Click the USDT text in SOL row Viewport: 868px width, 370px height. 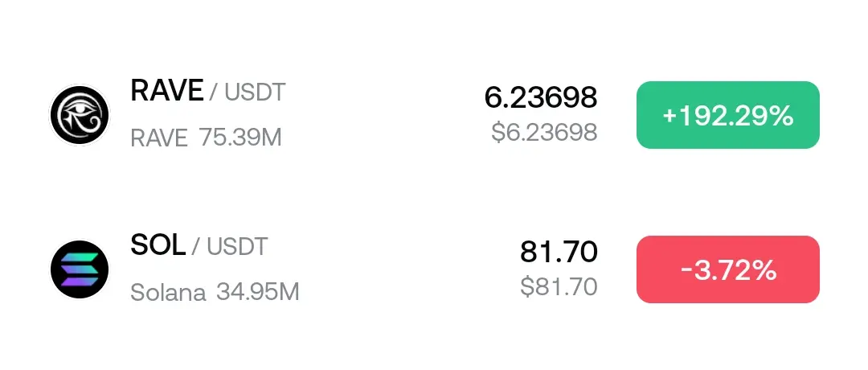[x=237, y=246]
